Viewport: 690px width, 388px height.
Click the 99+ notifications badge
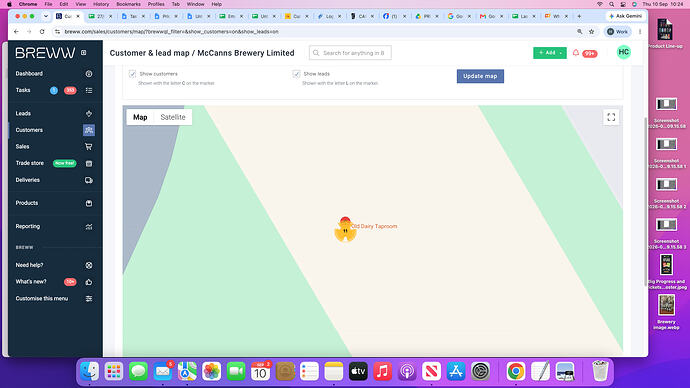pos(590,54)
